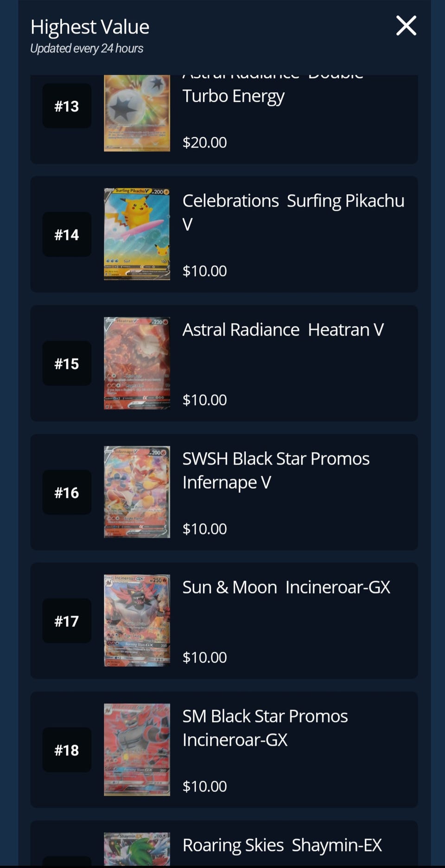The width and height of the screenshot is (445, 868).
Task: Click the #17 rank badge
Action: pyautogui.click(x=67, y=621)
